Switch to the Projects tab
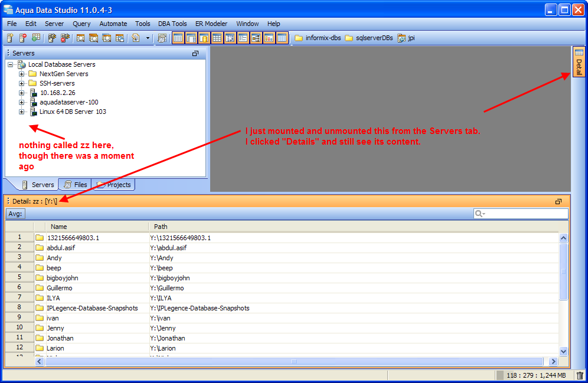The height and width of the screenshot is (383, 588). pyautogui.click(x=113, y=184)
